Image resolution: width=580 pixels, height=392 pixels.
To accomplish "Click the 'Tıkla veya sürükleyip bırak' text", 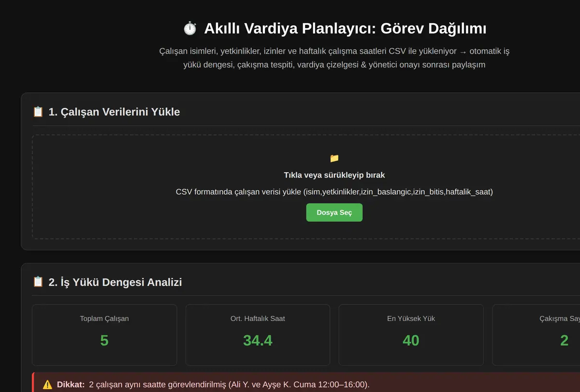I will [x=334, y=175].
